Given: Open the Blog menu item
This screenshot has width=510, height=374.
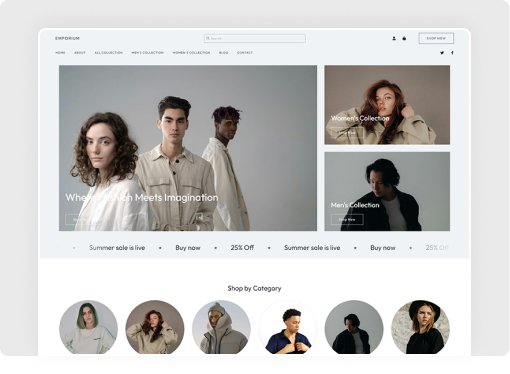Looking at the screenshot, I should (224, 53).
